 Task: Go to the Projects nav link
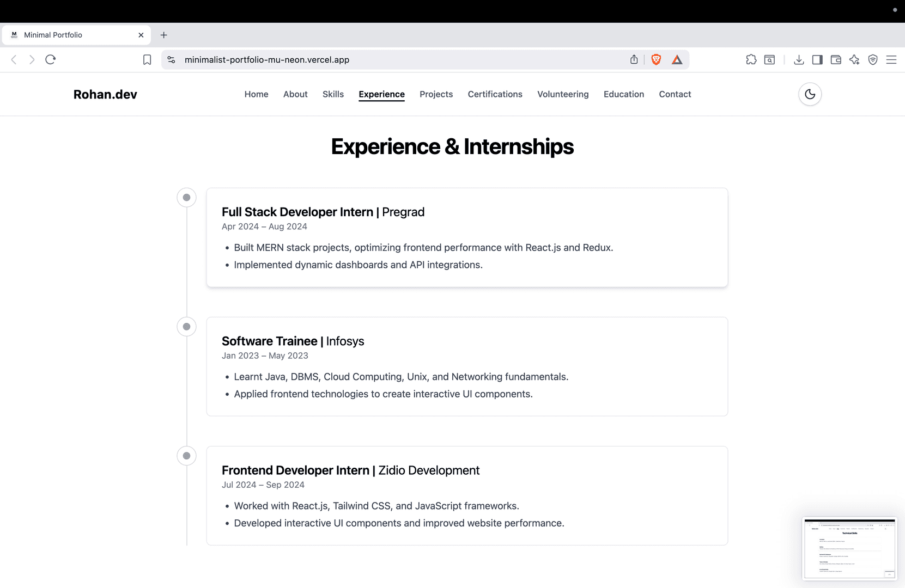[436, 94]
